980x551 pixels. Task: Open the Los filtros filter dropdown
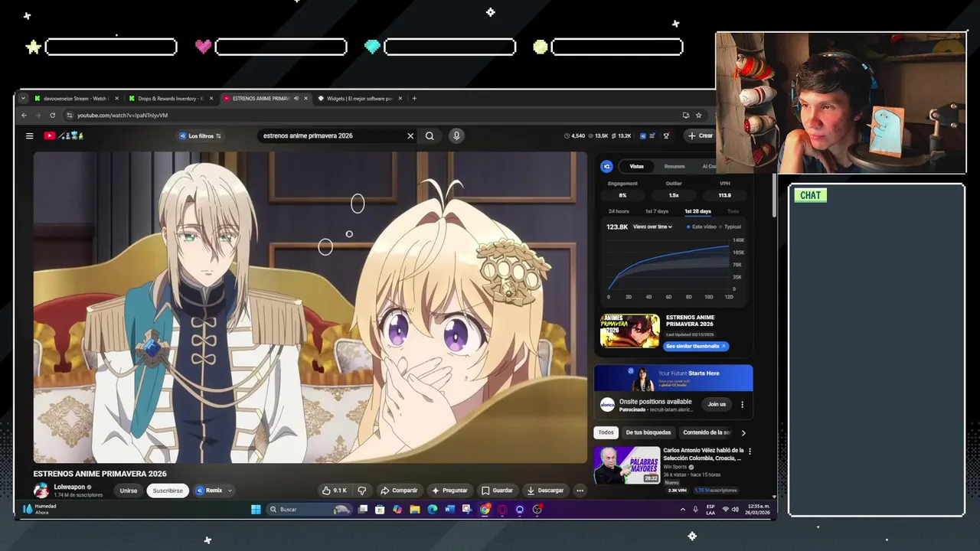(x=201, y=135)
